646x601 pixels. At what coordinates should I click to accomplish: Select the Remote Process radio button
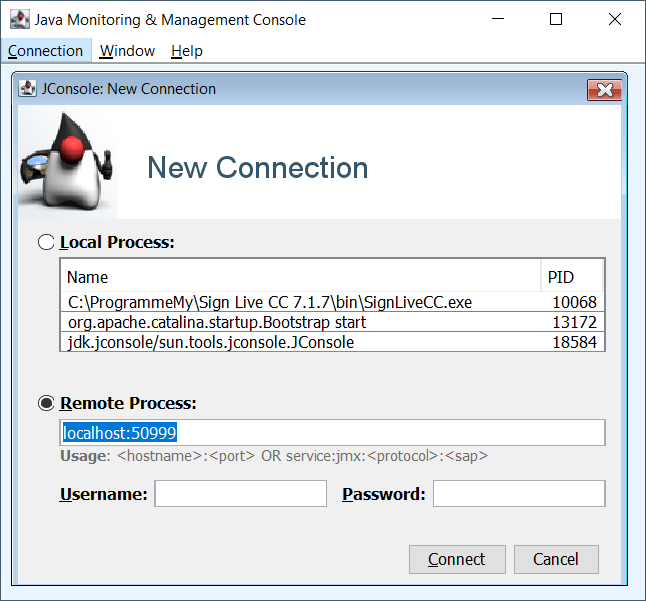pyautogui.click(x=46, y=403)
